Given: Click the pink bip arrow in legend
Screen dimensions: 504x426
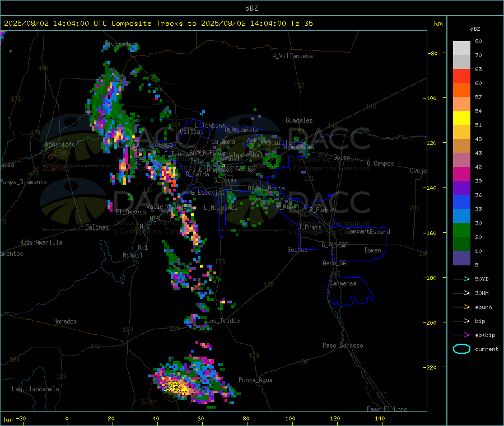Looking at the screenshot, I should click(461, 321).
